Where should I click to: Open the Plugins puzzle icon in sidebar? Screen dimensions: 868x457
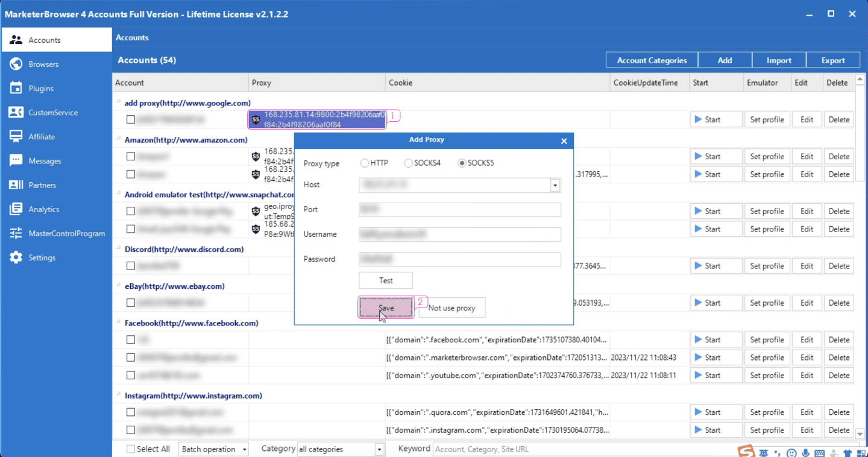16,88
